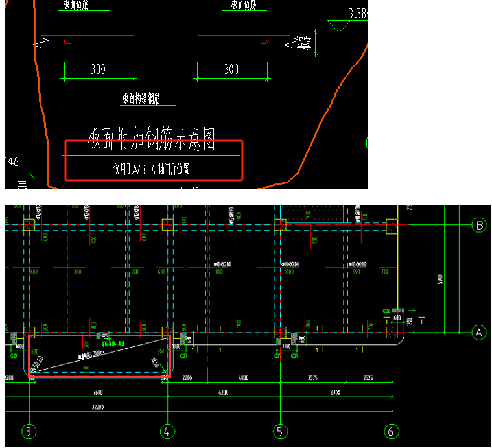Click axis bubble 4
Screen dimensions: 492x448
167,431
